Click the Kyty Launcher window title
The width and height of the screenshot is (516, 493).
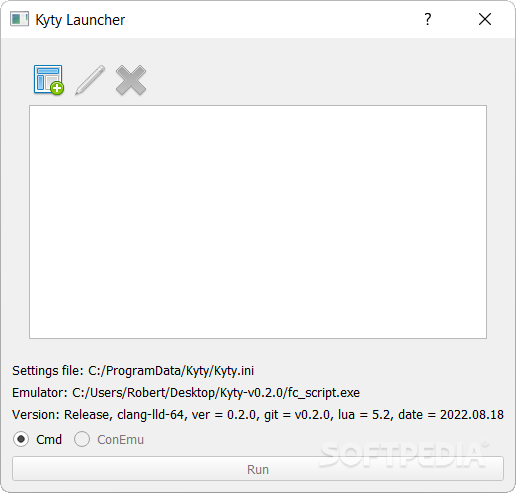[x=80, y=20]
